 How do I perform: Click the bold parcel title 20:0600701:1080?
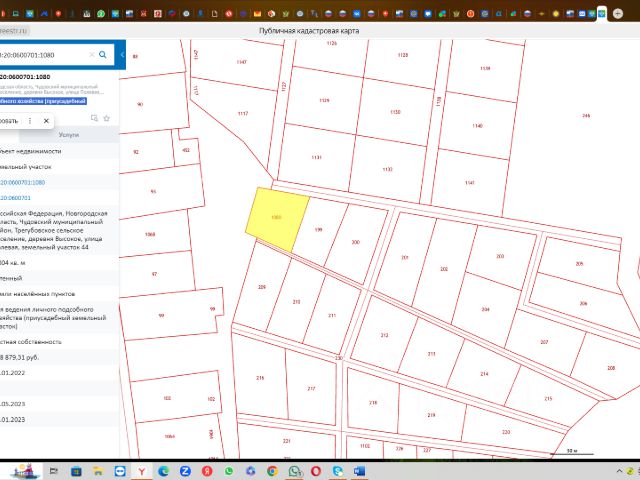25,77
